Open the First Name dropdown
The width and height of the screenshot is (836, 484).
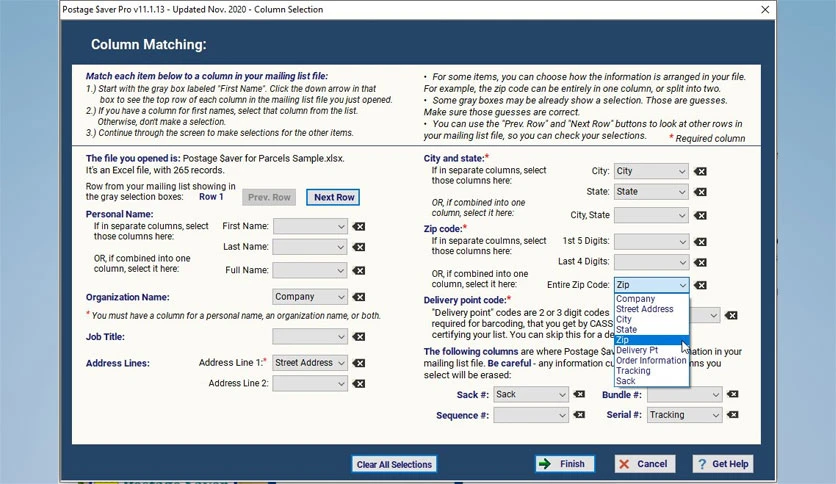[x=310, y=227]
